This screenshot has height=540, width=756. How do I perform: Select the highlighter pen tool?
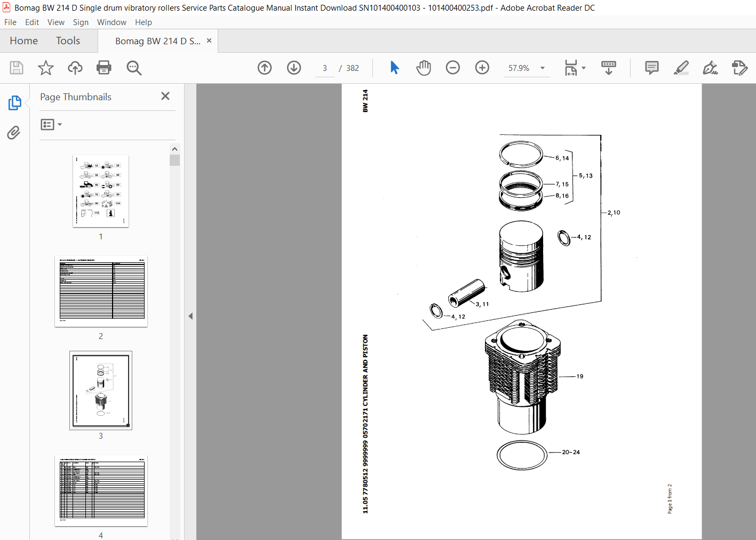(681, 68)
